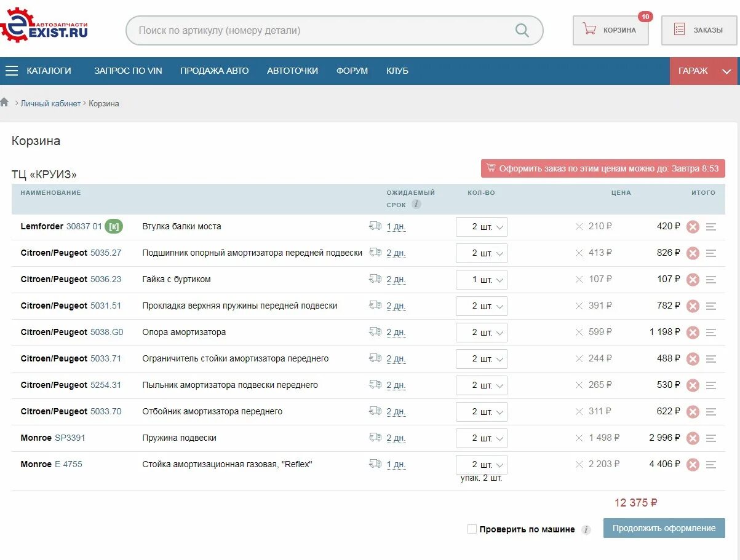The height and width of the screenshot is (560, 740).
Task: Open the hamburger Каталоги menu icon
Action: click(x=12, y=71)
